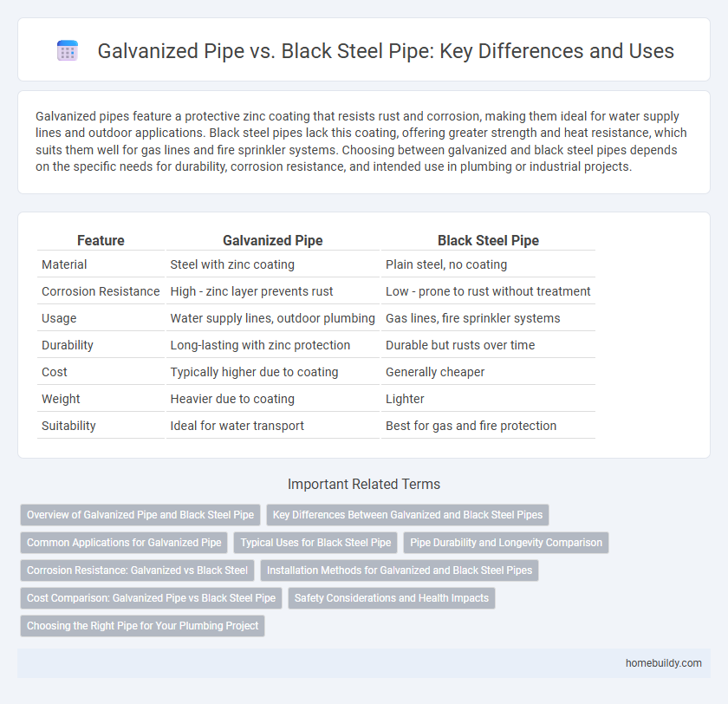This screenshot has height=704, width=728.
Task: Open 'Installation Methods for Galvanized and Black Steel Pipes'
Action: 399,570
